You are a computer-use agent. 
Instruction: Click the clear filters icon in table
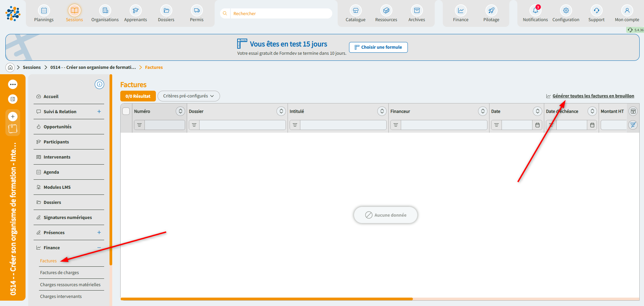pos(633,125)
